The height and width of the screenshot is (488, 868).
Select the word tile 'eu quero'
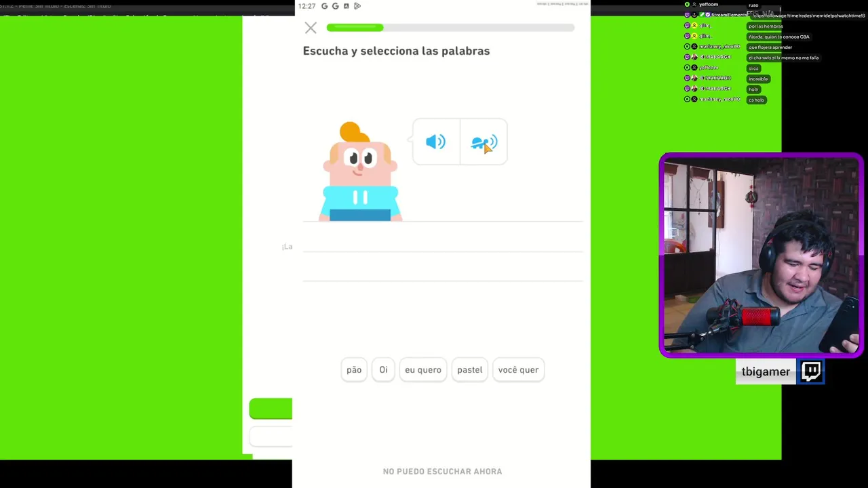423,370
